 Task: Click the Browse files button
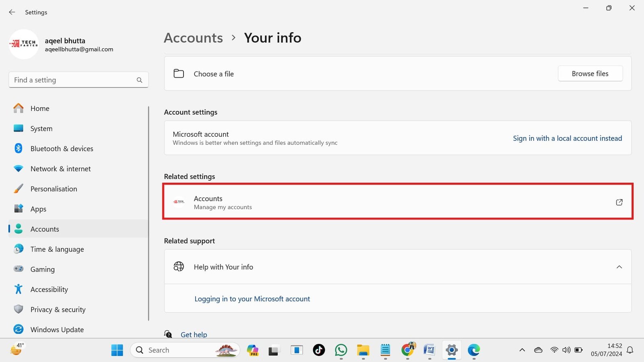590,74
